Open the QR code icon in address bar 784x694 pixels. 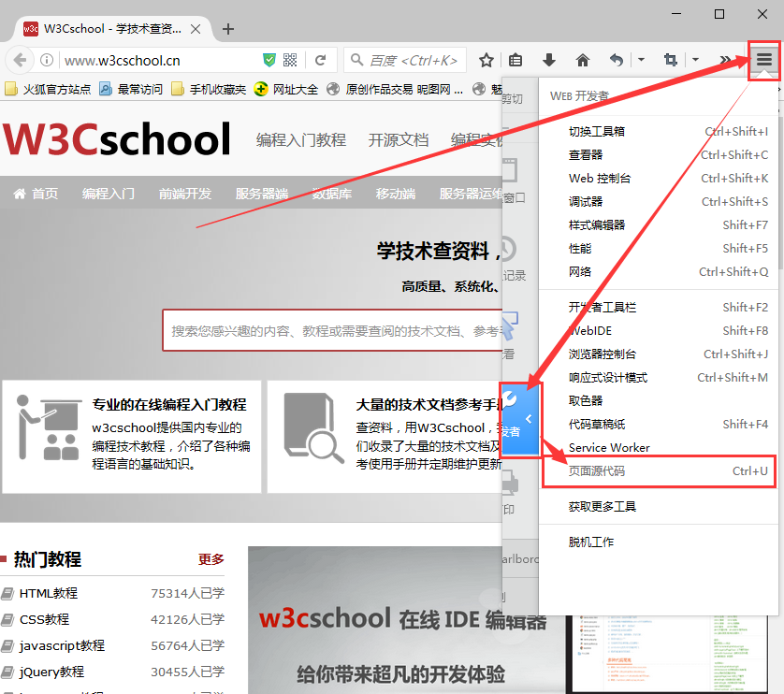click(290, 60)
